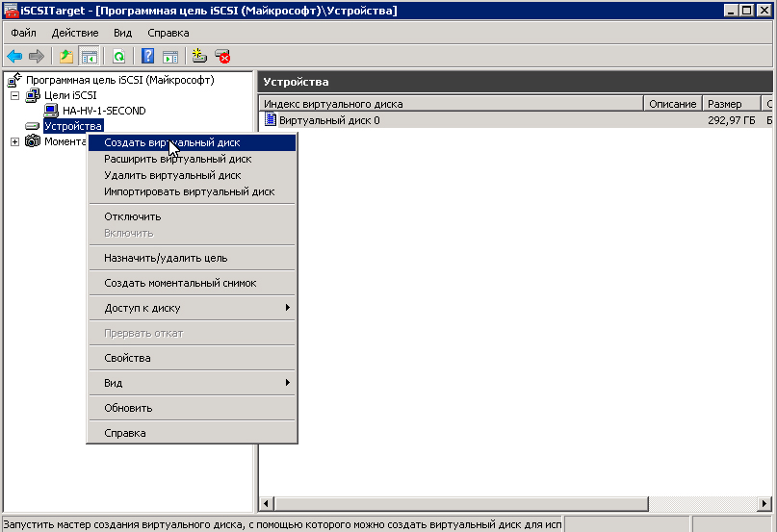Image resolution: width=777 pixels, height=532 pixels.
Task: Choose Справка in context menu
Action: click(193, 433)
